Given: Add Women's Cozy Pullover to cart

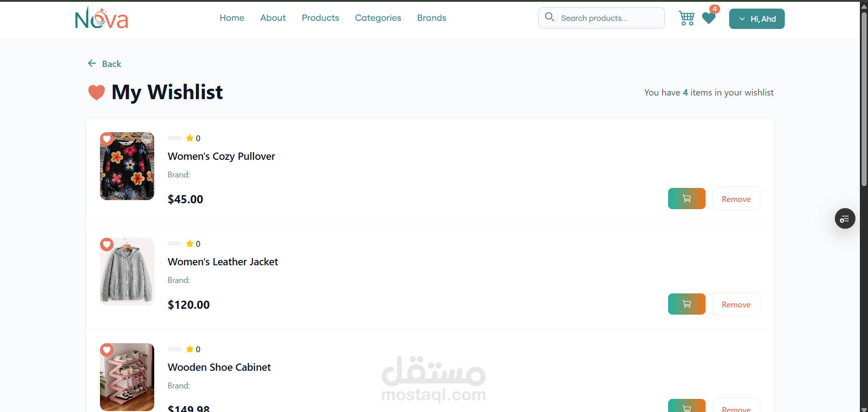Looking at the screenshot, I should point(687,198).
